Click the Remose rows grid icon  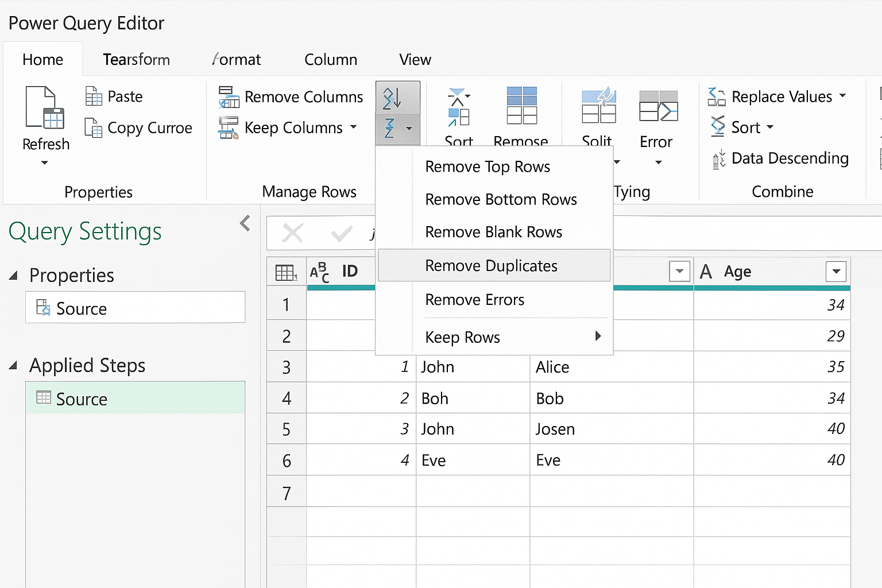tap(521, 106)
